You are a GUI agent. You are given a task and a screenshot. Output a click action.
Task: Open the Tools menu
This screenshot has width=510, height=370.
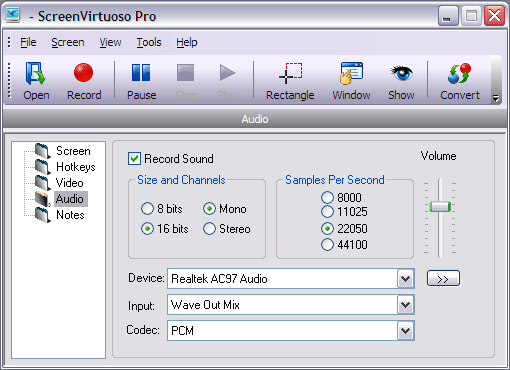(149, 42)
